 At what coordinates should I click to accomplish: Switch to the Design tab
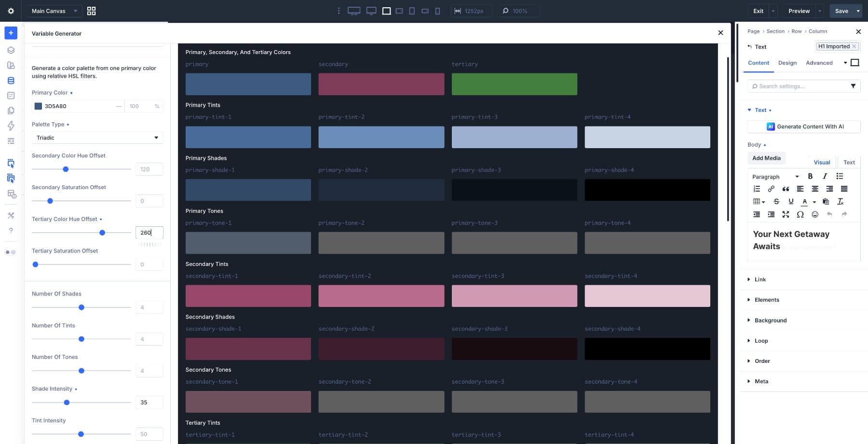[787, 63]
